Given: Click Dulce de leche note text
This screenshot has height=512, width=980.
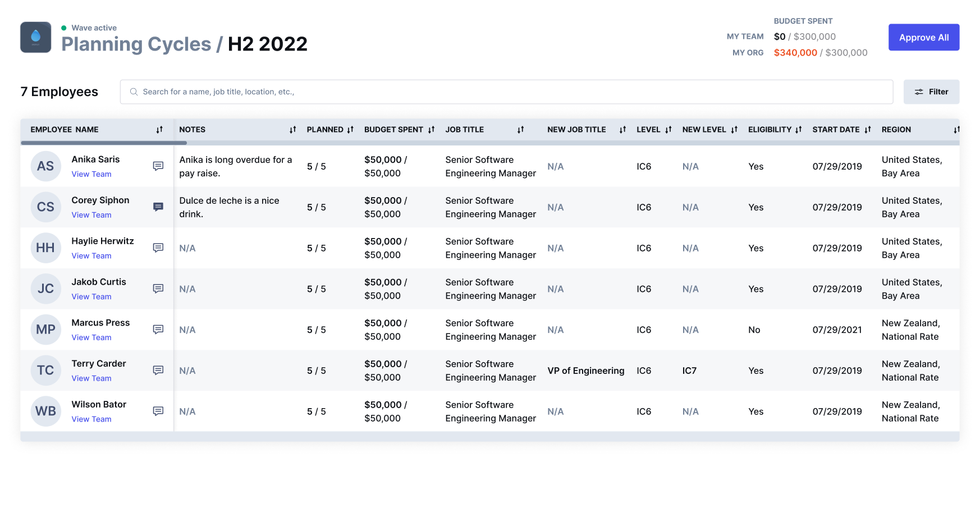Looking at the screenshot, I should click(x=229, y=207).
